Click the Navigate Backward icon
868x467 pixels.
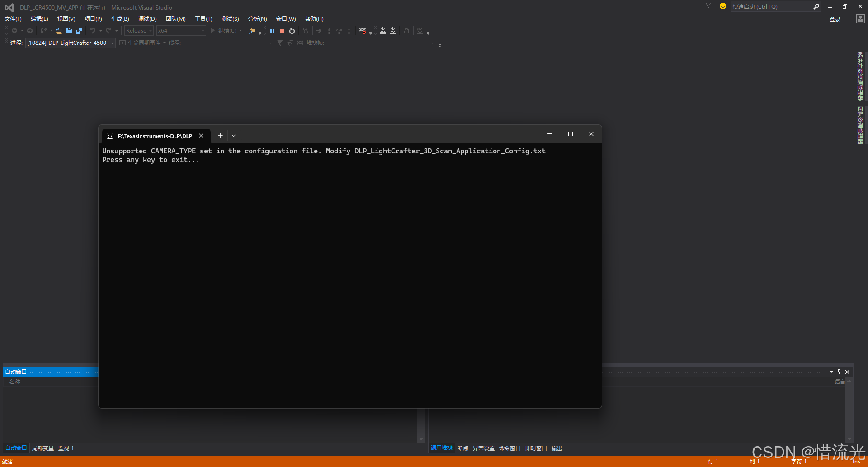click(14, 31)
